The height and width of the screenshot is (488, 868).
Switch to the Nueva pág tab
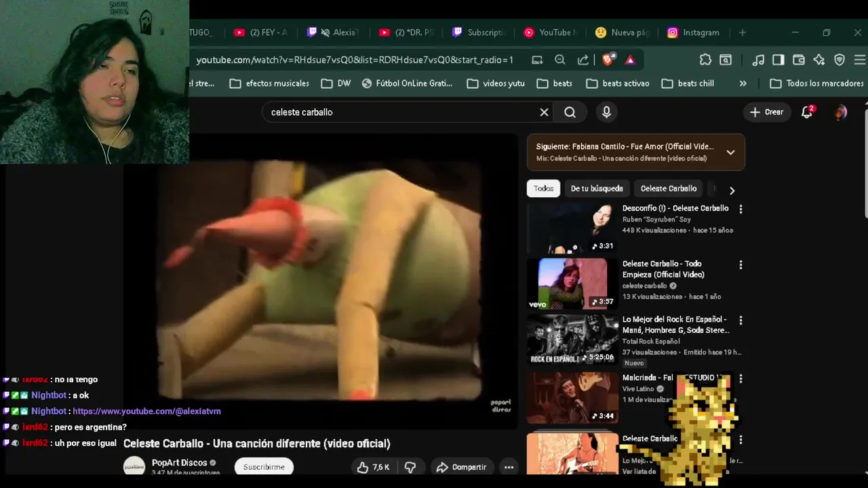click(623, 33)
